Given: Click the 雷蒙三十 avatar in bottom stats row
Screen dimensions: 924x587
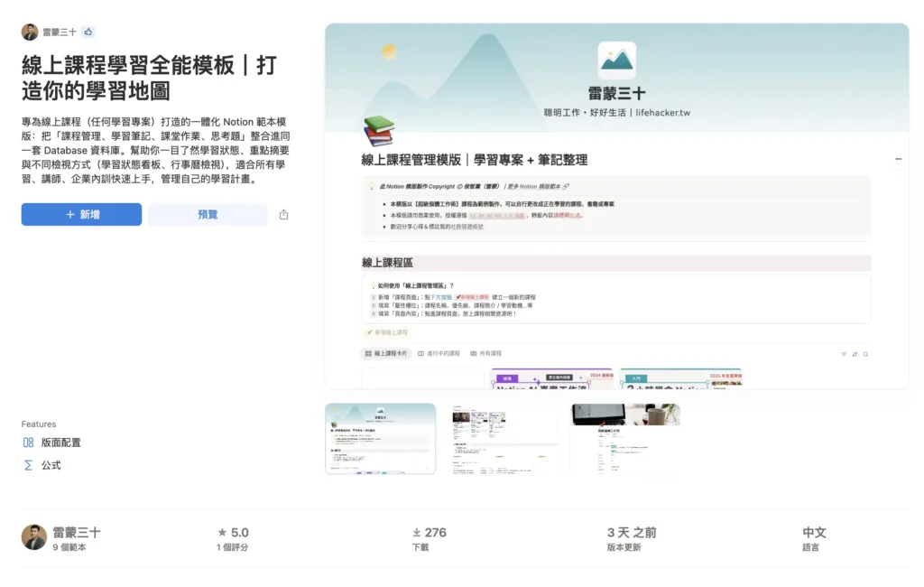Looking at the screenshot, I should click(34, 537).
